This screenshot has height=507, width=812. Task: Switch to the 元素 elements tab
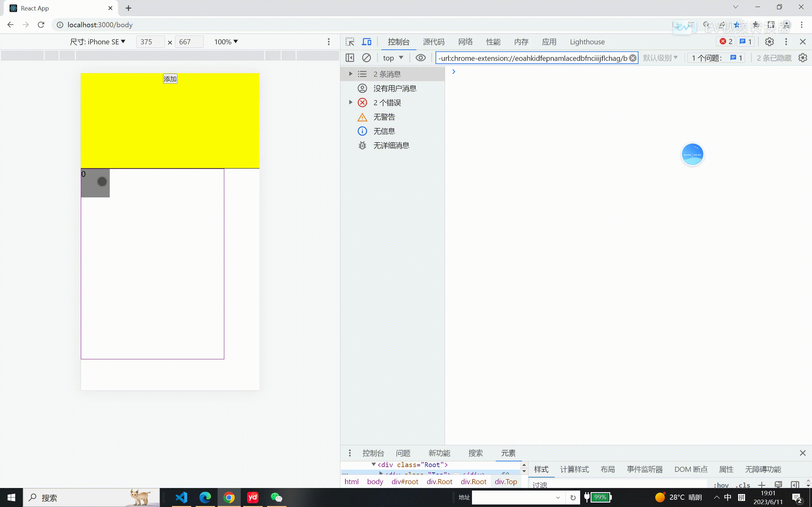click(x=507, y=453)
